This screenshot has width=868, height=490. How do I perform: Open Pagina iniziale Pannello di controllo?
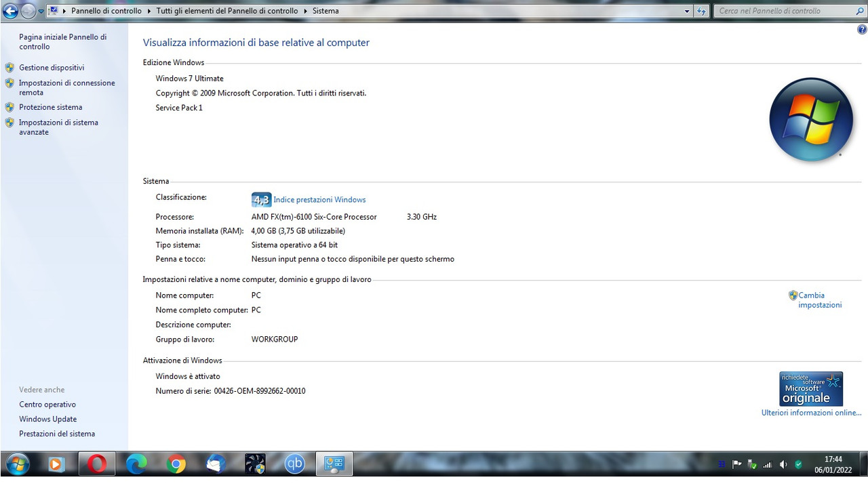(x=62, y=42)
